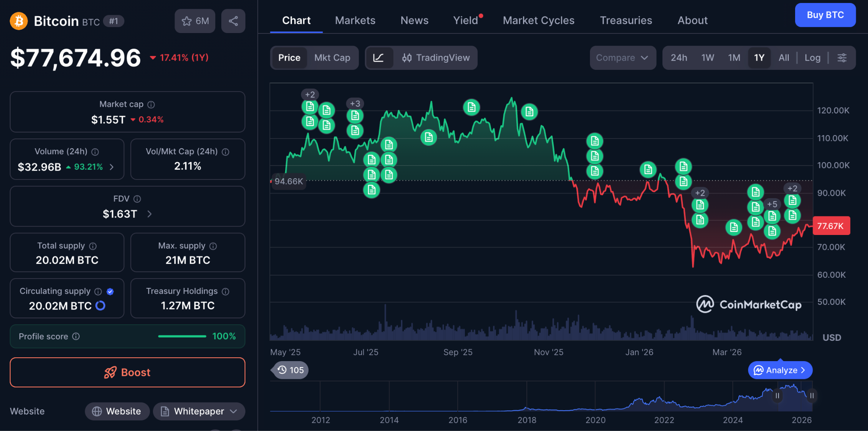Add Bitcoin to watchlist via star button
The image size is (868, 431).
tap(195, 21)
